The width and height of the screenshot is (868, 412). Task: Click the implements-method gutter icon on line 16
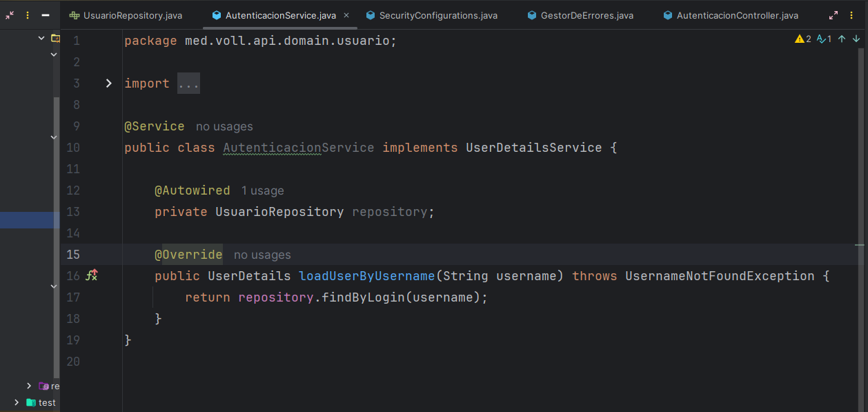pyautogui.click(x=92, y=276)
